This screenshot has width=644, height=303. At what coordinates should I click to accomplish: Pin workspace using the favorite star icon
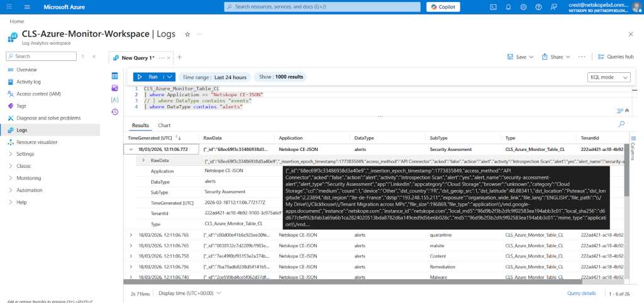tap(187, 34)
